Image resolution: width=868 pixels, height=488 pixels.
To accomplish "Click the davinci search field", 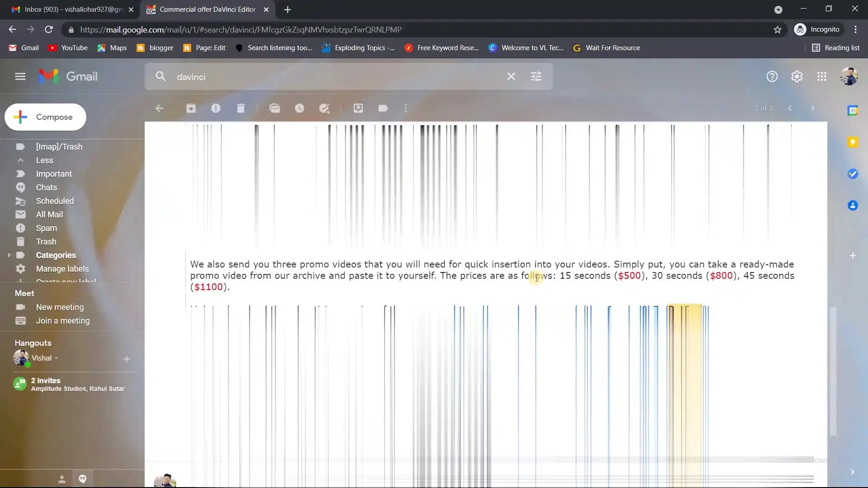I will (x=335, y=77).
